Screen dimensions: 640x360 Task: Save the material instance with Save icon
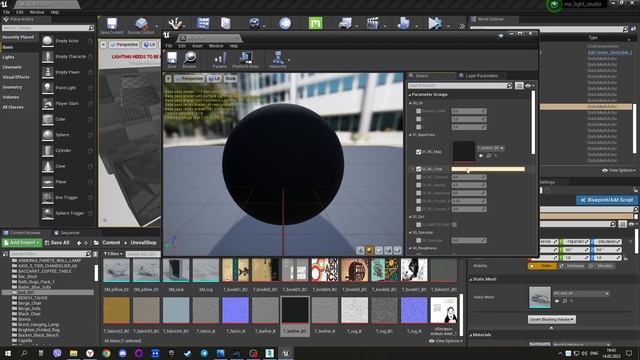pos(172,59)
